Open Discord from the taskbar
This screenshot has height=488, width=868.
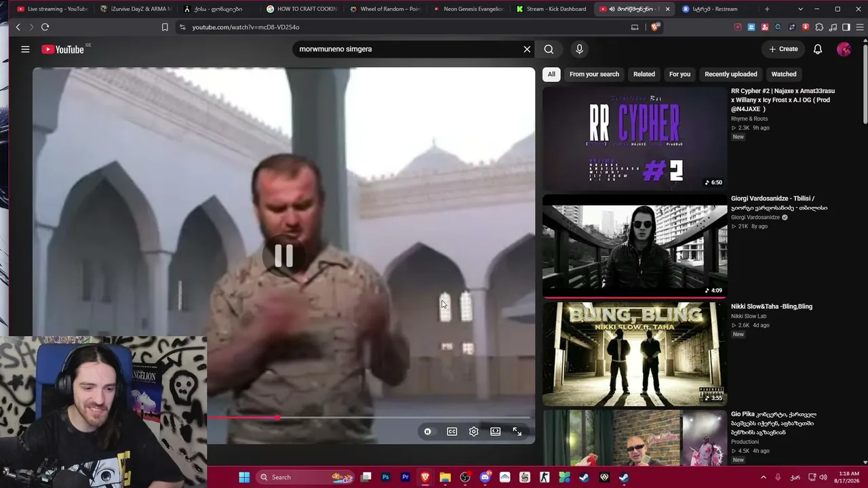pyautogui.click(x=485, y=477)
